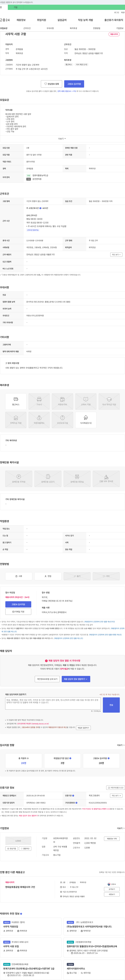This screenshot has width=125, height=980.
Task: Click the 서류 screening step icon
Action: coord(19,576)
